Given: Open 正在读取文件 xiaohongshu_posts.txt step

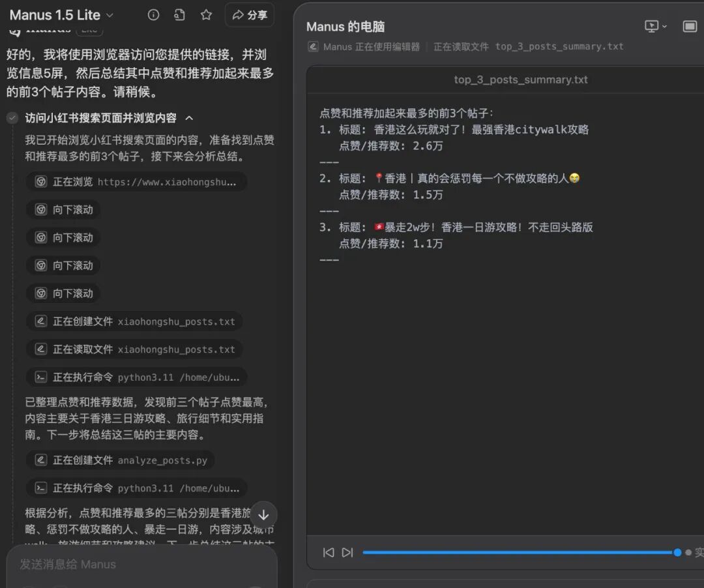Looking at the screenshot, I should [x=134, y=349].
